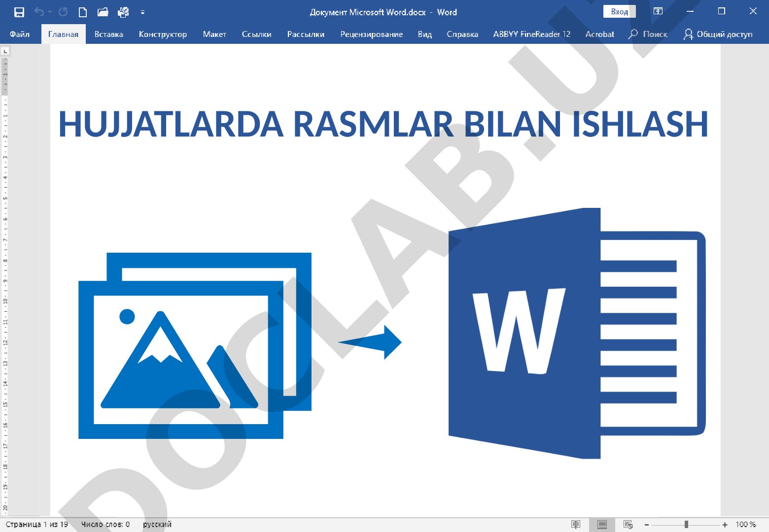Click the 100 % zoom level
This screenshot has width=769, height=532.
click(x=745, y=524)
